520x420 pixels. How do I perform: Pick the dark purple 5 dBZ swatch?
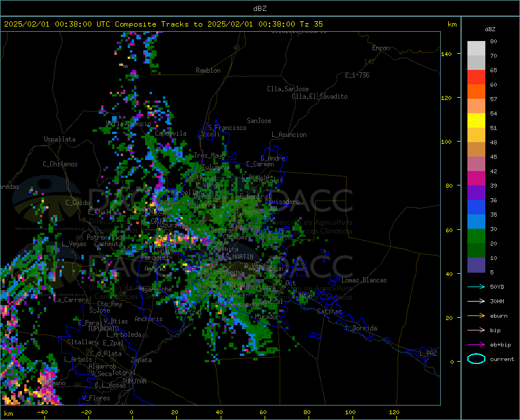click(476, 265)
